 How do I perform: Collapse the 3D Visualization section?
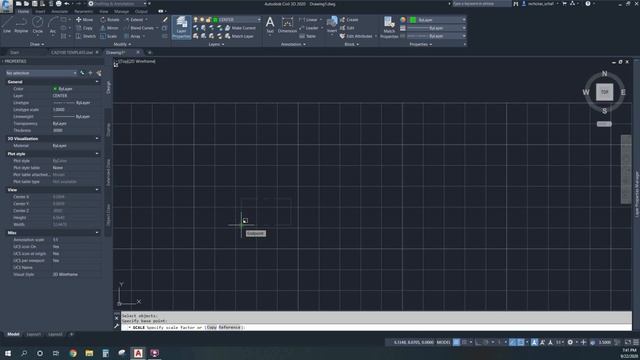point(97,138)
